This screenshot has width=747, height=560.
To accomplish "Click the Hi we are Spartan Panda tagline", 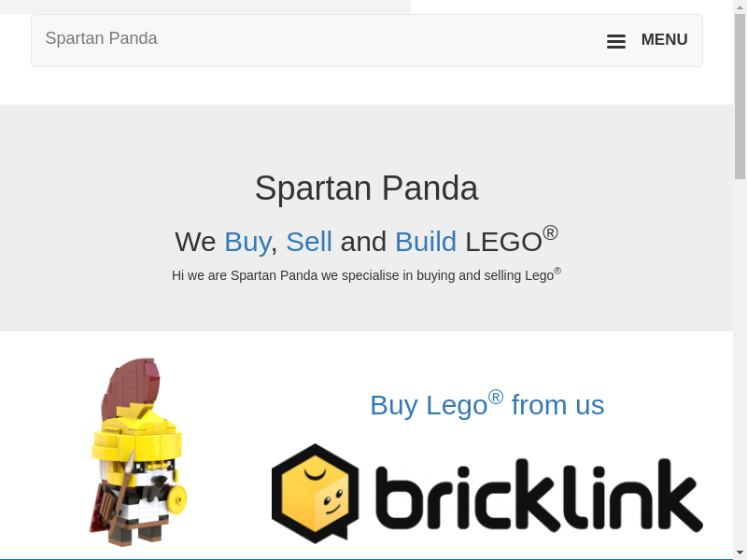I will (366, 274).
